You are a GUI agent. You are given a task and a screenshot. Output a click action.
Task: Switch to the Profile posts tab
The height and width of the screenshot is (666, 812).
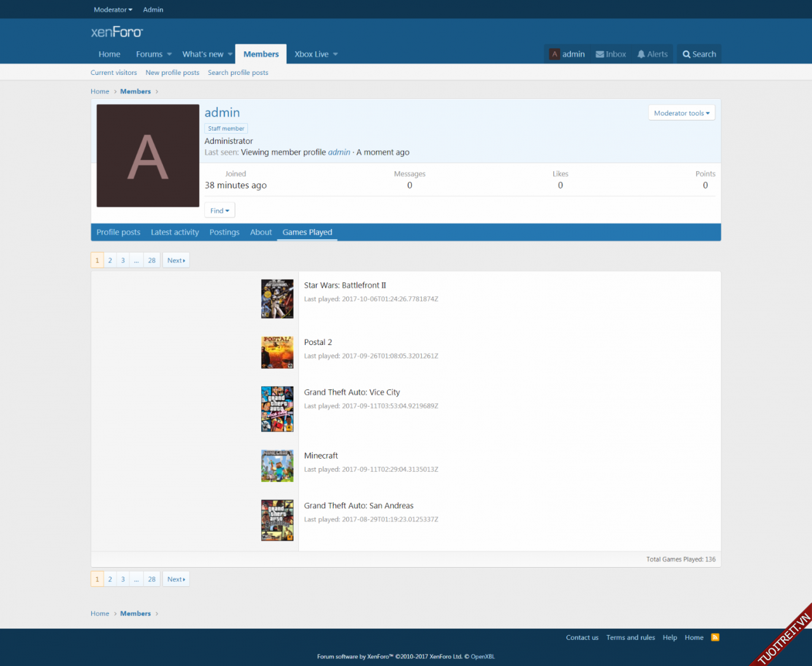[x=118, y=232]
